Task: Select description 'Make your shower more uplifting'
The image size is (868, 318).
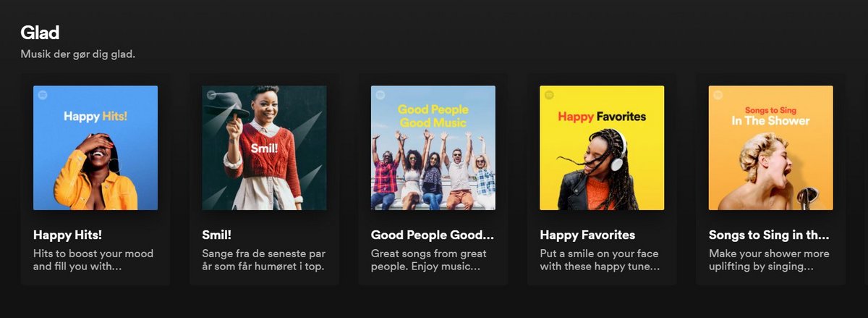Action: (769, 260)
